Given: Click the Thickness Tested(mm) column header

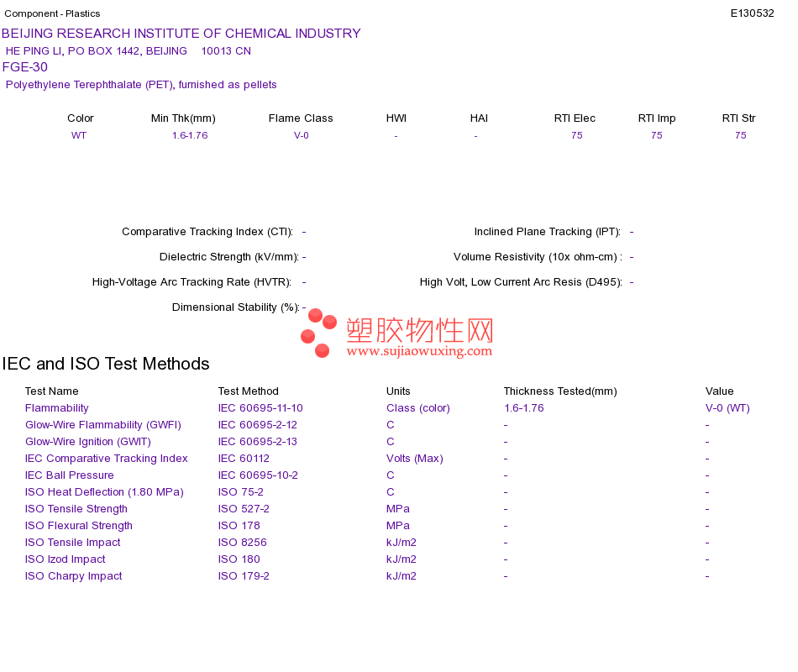Looking at the screenshot, I should (x=559, y=391).
